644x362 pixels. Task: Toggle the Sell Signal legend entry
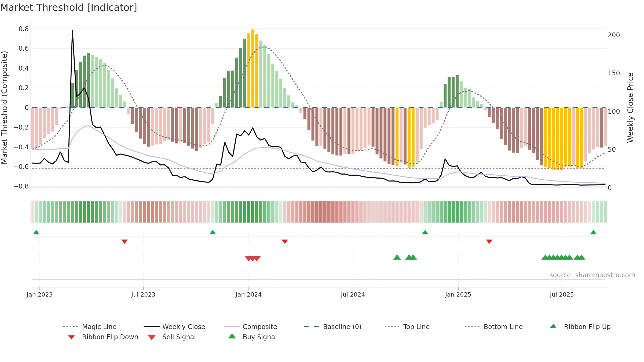tap(172, 337)
